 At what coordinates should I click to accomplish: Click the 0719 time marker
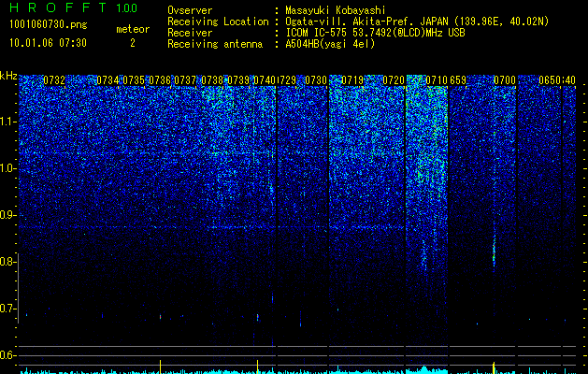pos(352,80)
